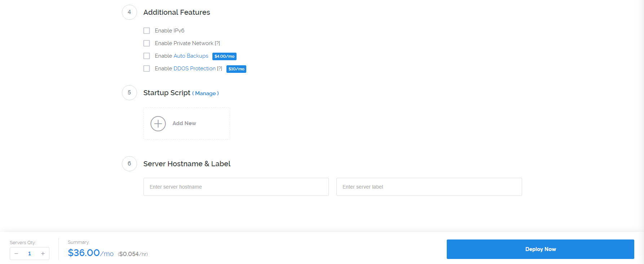Click the ($0.054/hr) hourly price
Screen dimensions: 644x264
coord(133,254)
